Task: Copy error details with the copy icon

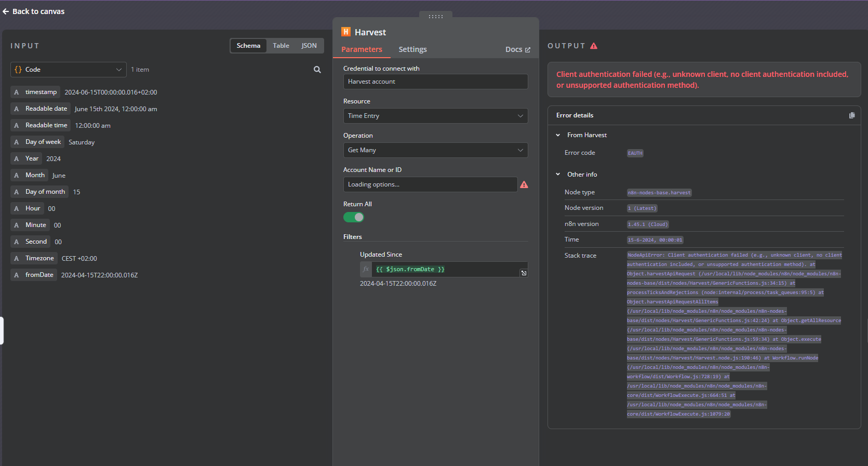Action: click(x=852, y=115)
